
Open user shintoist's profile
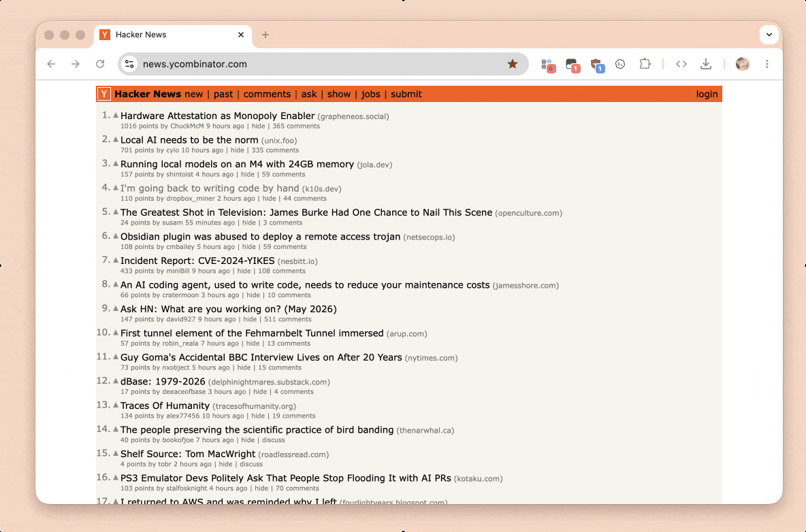180,174
